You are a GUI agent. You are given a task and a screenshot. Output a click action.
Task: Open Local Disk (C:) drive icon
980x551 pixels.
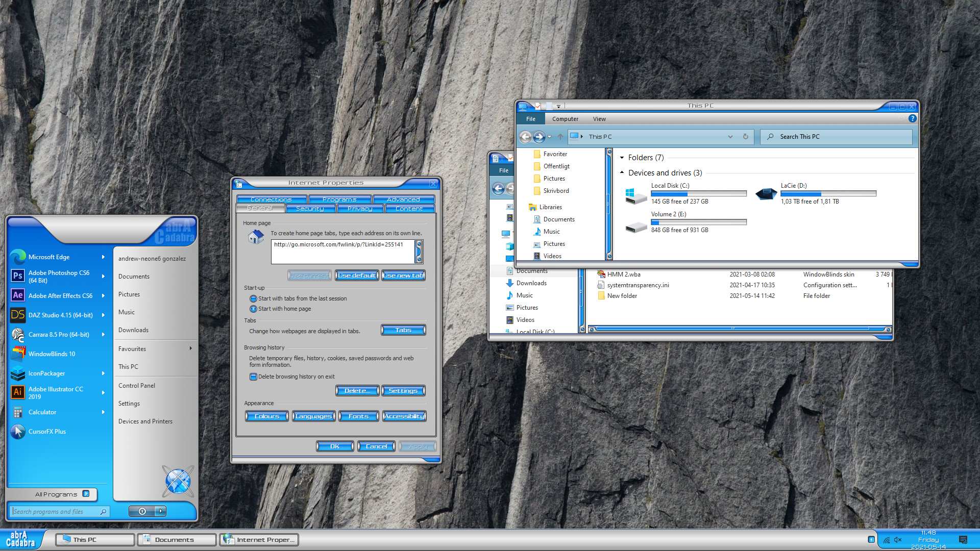point(636,196)
